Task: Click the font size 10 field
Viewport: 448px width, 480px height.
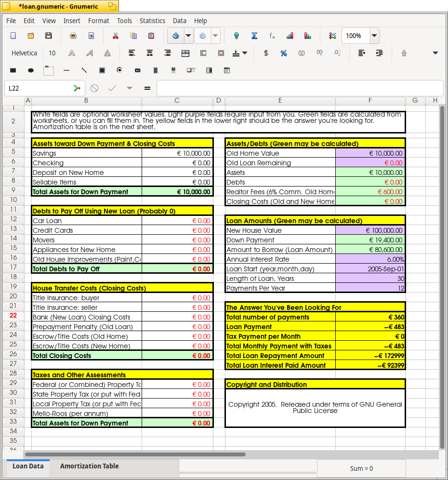Action: pyautogui.click(x=53, y=53)
